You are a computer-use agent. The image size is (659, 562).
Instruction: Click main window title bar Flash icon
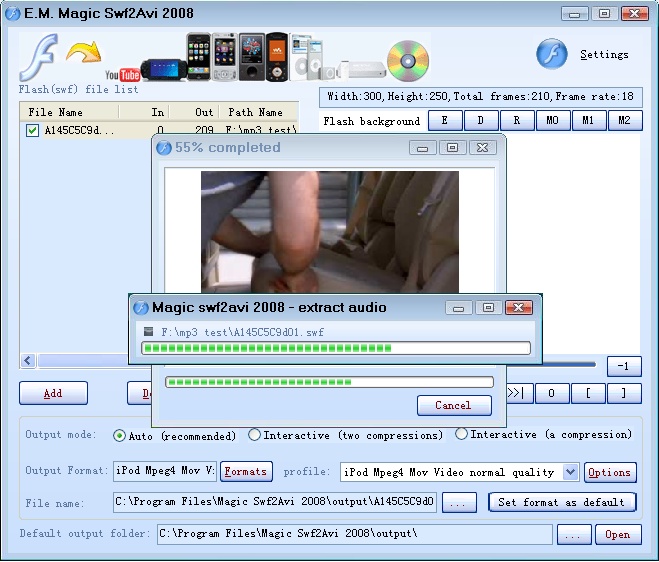13,13
